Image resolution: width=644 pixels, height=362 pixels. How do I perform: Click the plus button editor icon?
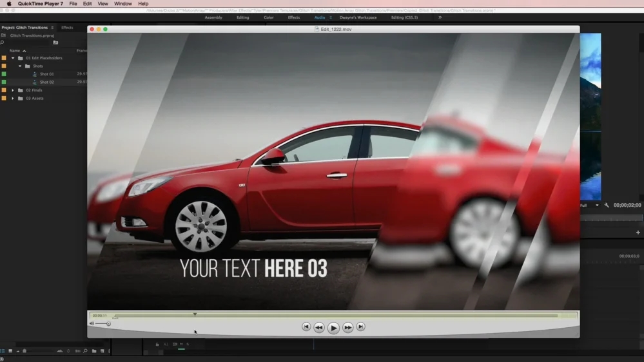638,233
